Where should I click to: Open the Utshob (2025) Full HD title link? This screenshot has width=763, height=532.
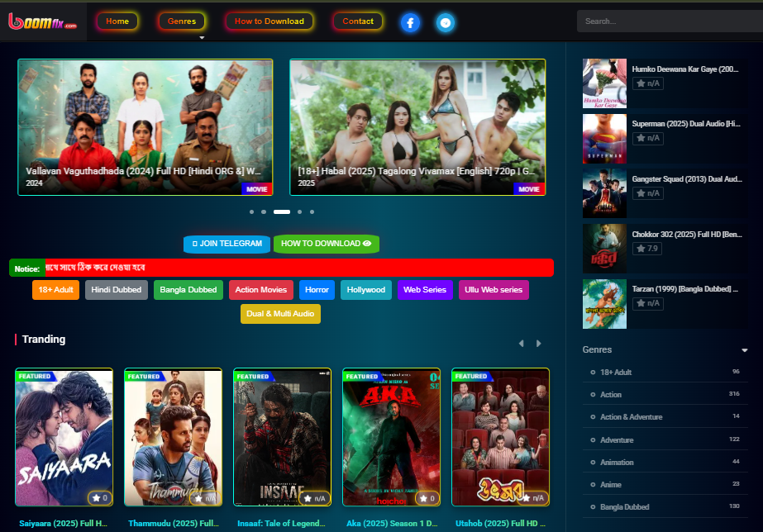[x=500, y=523]
